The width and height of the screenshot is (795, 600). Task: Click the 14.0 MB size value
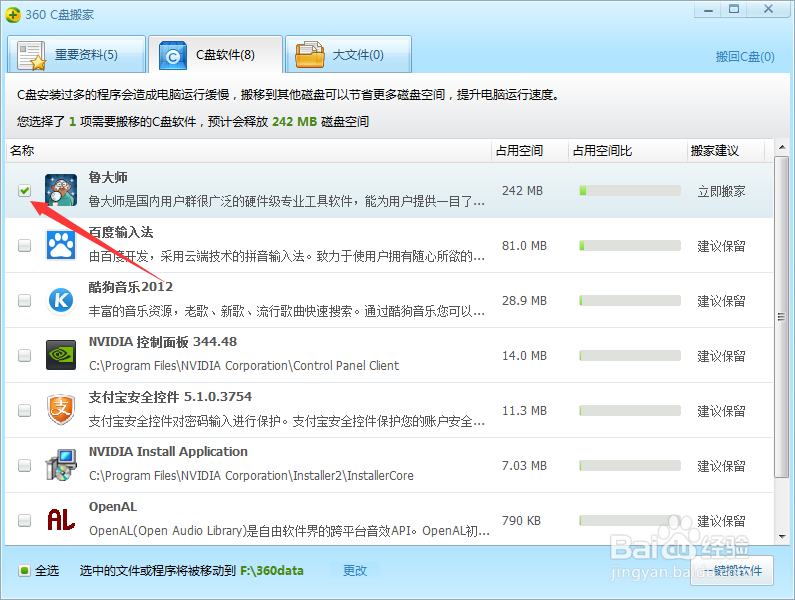(x=524, y=356)
